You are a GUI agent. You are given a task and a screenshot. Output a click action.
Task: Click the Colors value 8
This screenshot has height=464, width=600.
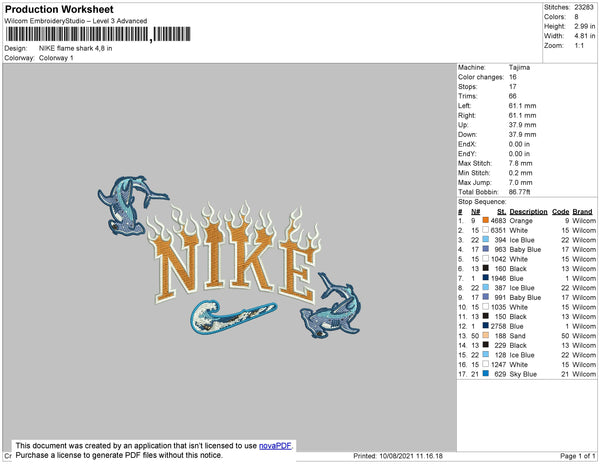tap(576, 17)
